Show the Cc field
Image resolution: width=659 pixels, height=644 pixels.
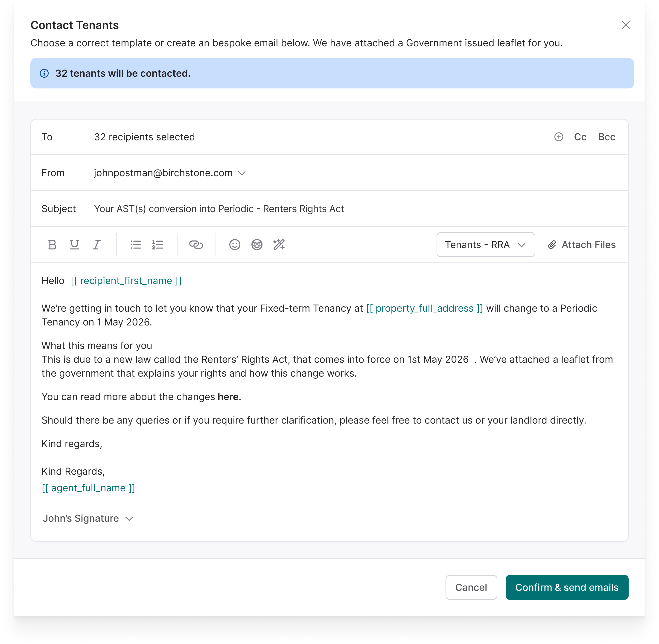[x=580, y=137]
